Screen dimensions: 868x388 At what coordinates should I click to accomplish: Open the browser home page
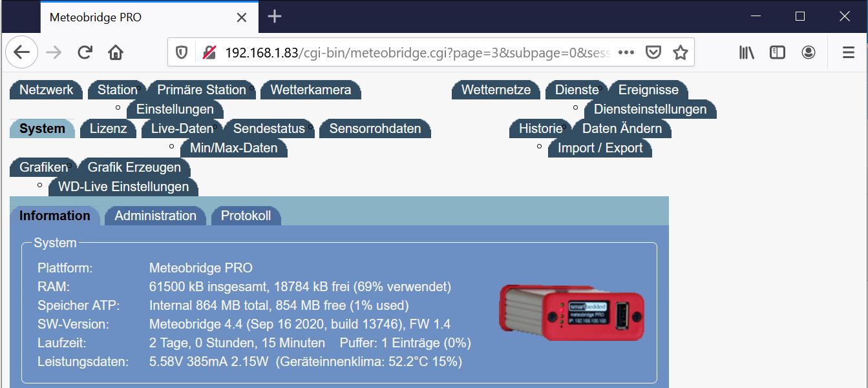116,52
